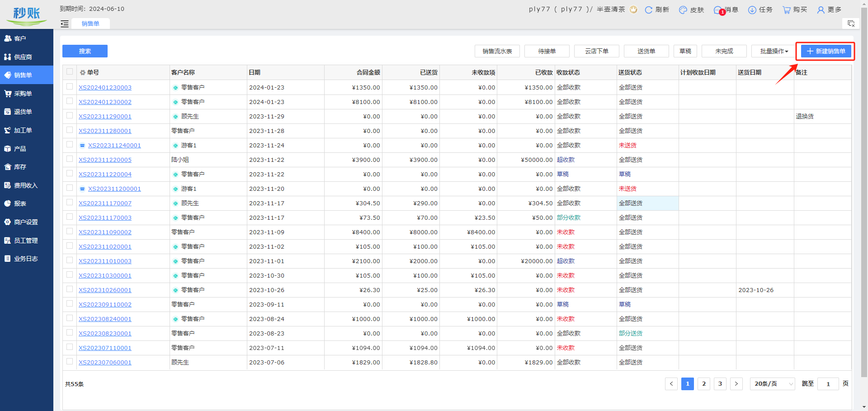Open 员工管理 in the sidebar
This screenshot has width=868, height=411.
tap(27, 241)
